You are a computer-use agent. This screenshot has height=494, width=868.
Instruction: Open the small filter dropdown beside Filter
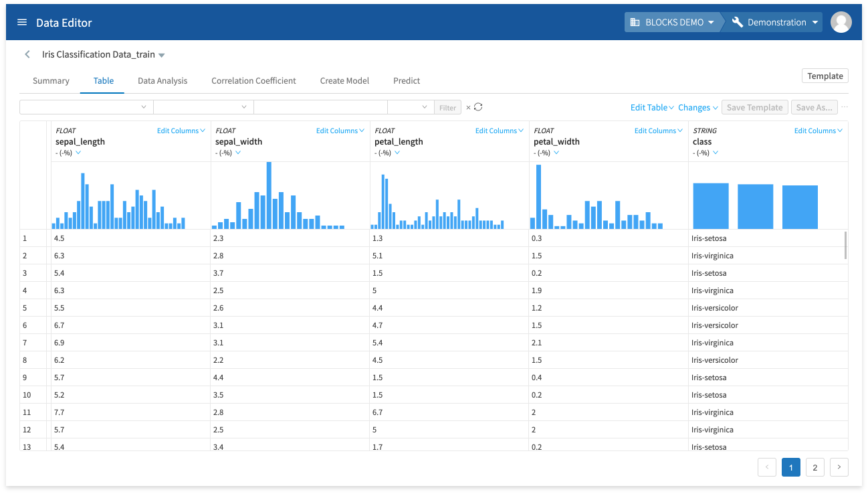point(411,107)
